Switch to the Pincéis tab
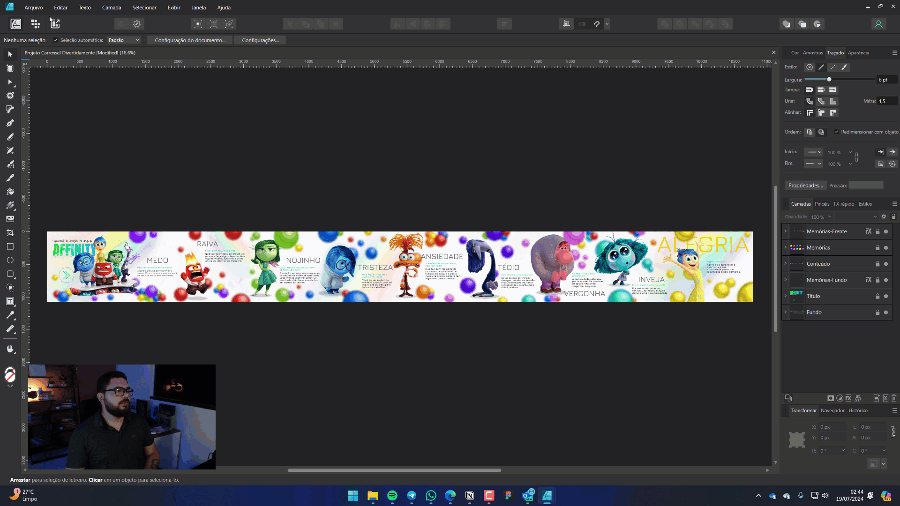 (x=822, y=204)
